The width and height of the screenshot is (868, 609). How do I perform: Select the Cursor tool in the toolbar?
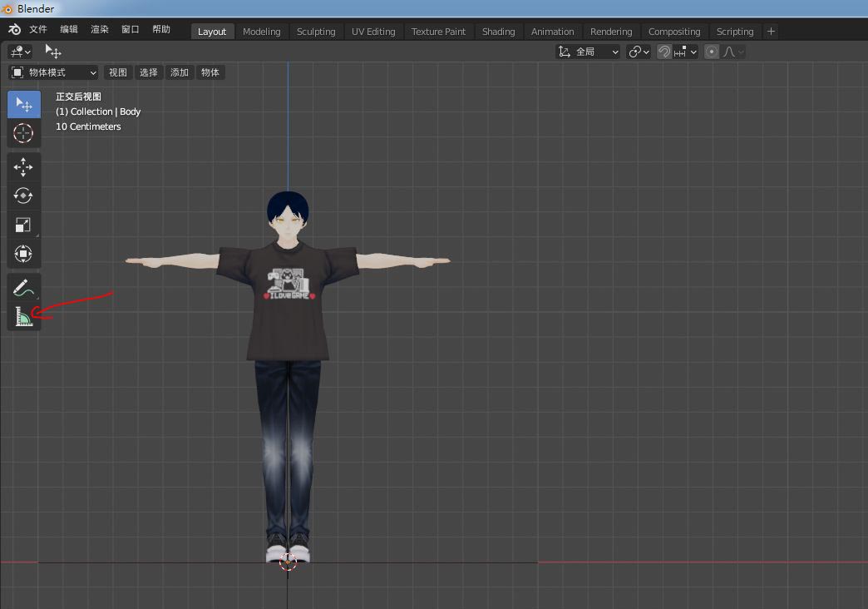point(23,133)
